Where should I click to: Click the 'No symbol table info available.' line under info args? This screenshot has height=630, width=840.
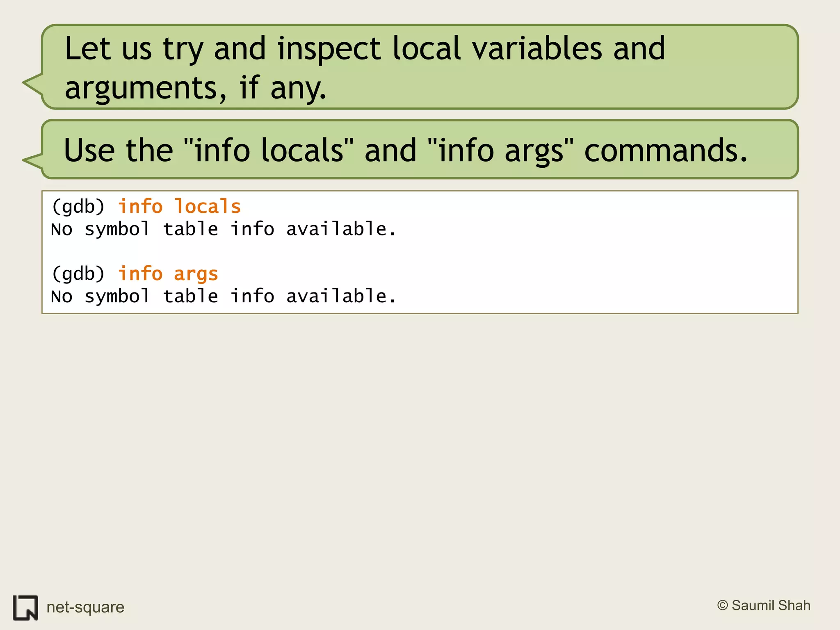pos(224,296)
